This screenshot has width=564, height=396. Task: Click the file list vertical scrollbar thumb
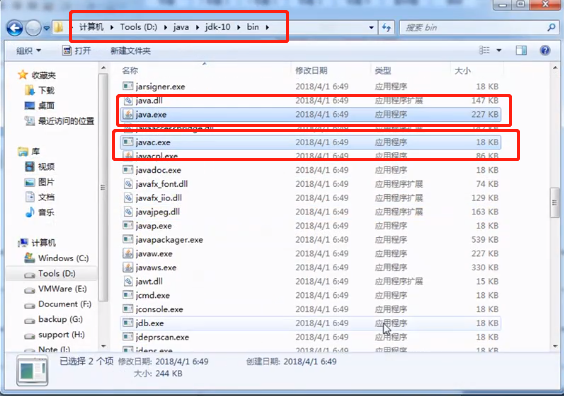tap(554, 202)
